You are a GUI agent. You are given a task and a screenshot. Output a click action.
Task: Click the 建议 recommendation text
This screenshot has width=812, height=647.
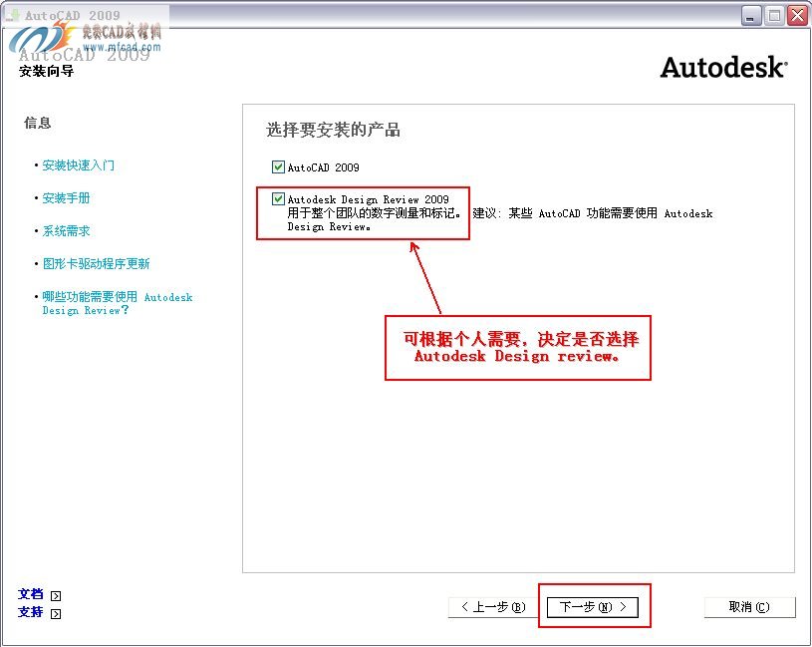593,213
